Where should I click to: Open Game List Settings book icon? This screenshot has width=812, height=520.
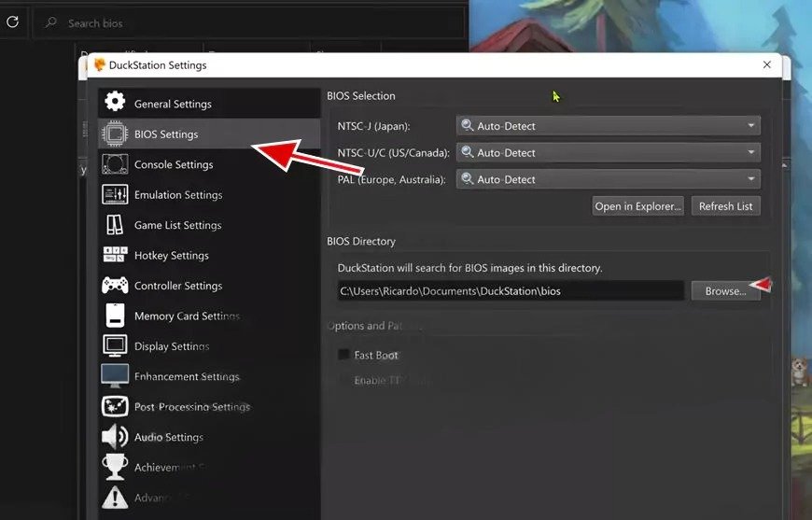pyautogui.click(x=115, y=225)
